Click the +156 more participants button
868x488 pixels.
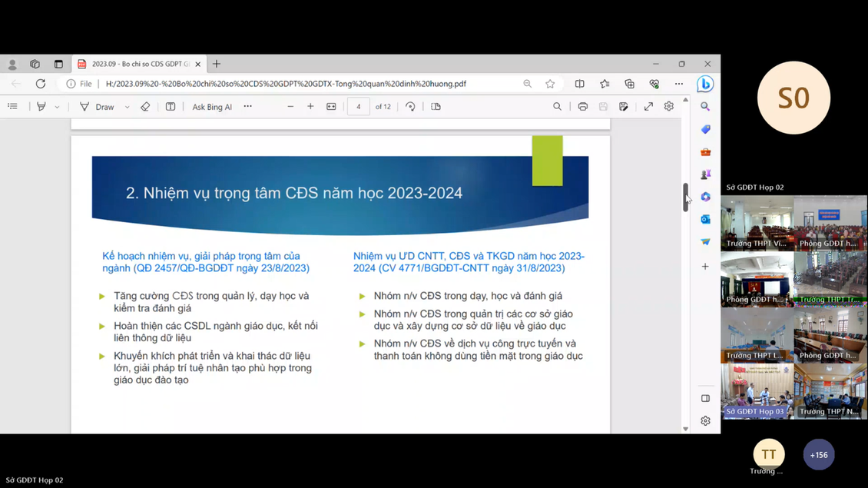click(x=819, y=455)
